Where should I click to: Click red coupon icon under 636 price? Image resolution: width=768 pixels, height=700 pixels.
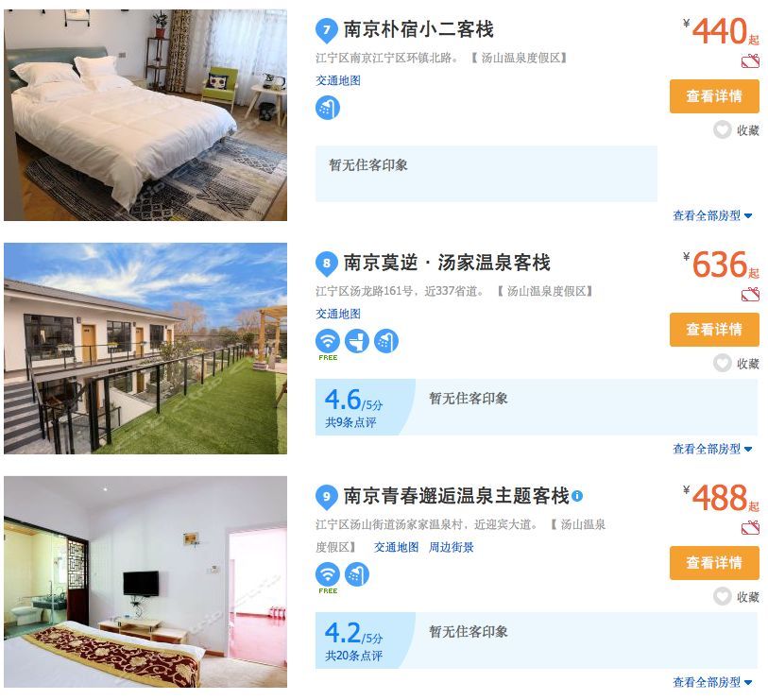coord(750,295)
